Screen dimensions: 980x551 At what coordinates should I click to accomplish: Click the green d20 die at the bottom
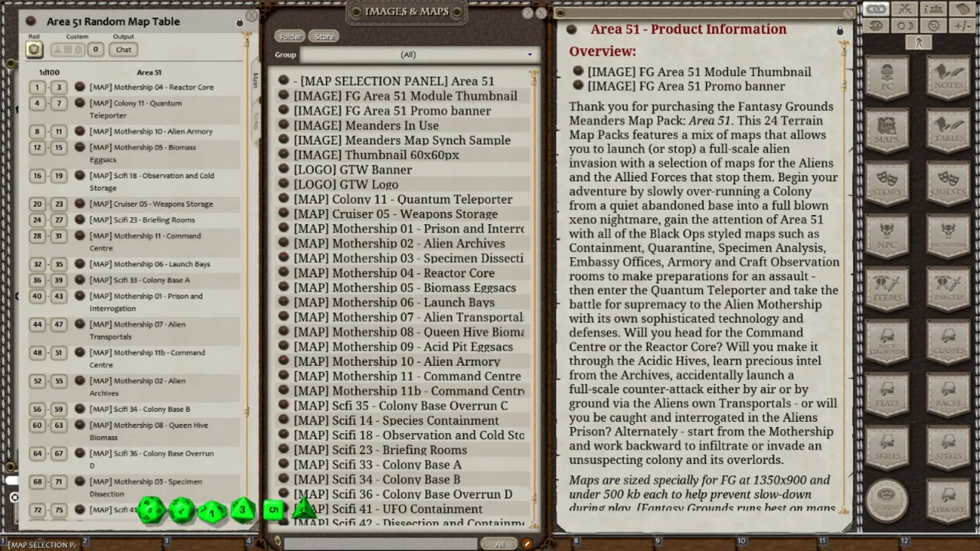[152, 509]
